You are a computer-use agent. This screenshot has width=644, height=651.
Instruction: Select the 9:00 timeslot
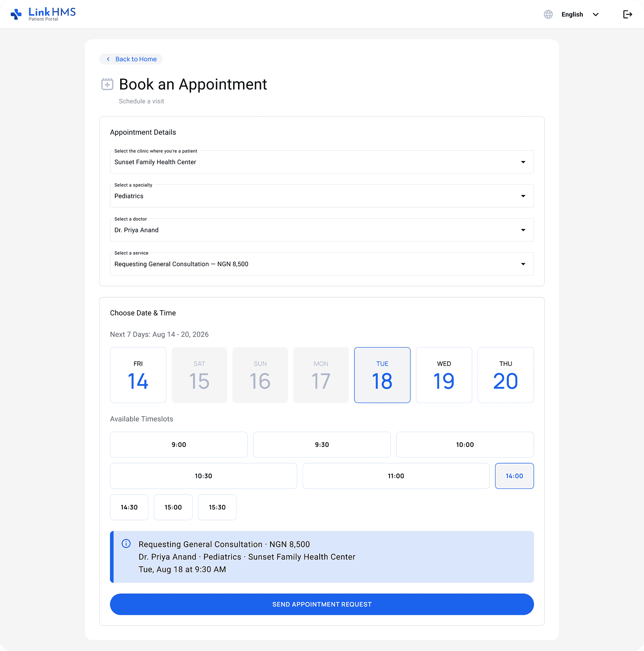pos(179,445)
